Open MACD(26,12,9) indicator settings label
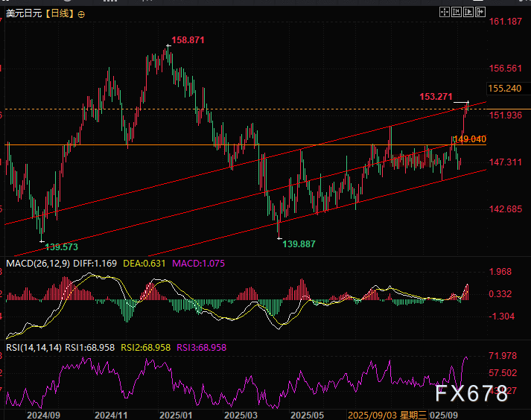The image size is (531, 420). [x=37, y=264]
